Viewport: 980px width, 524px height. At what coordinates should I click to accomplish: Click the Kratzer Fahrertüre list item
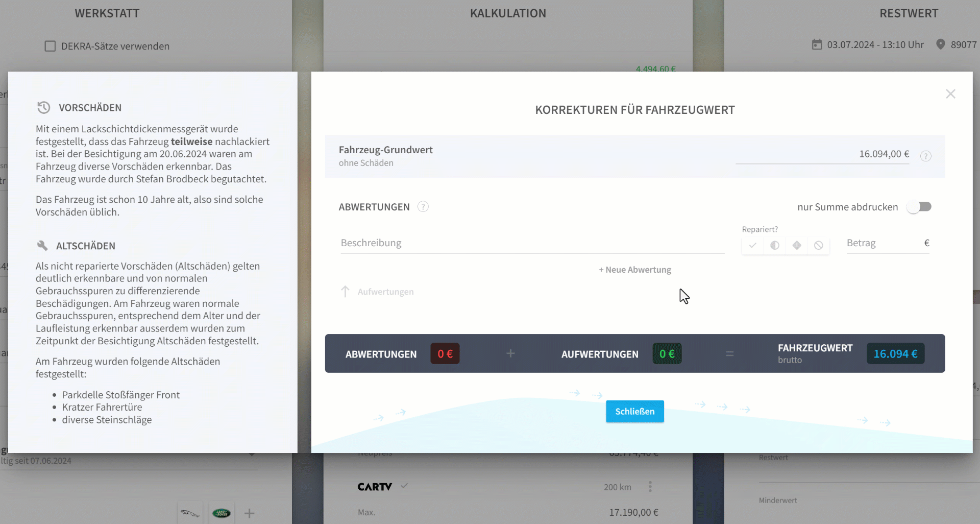pyautogui.click(x=102, y=407)
